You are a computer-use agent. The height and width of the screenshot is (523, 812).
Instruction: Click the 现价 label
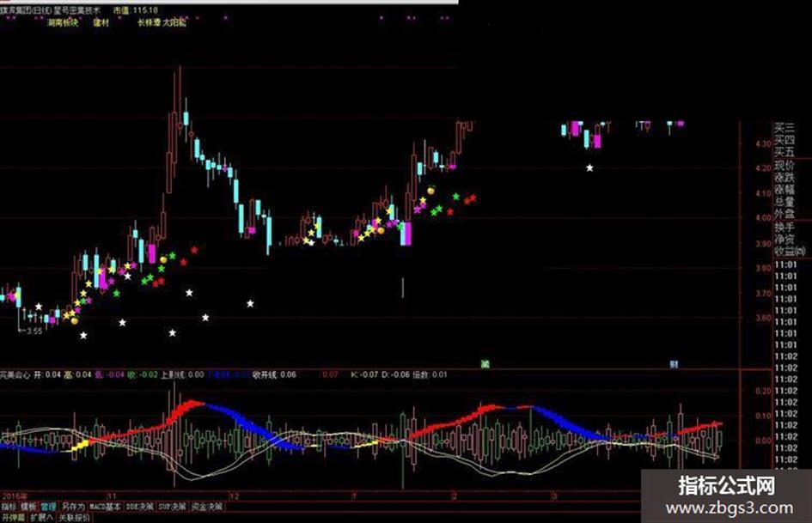pos(784,165)
